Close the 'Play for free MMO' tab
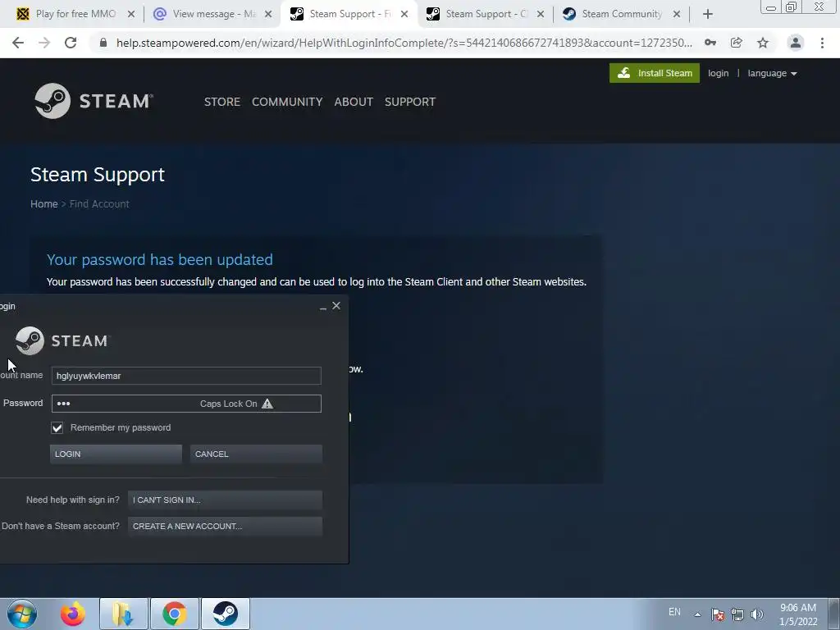This screenshot has height=630, width=840. (x=130, y=15)
